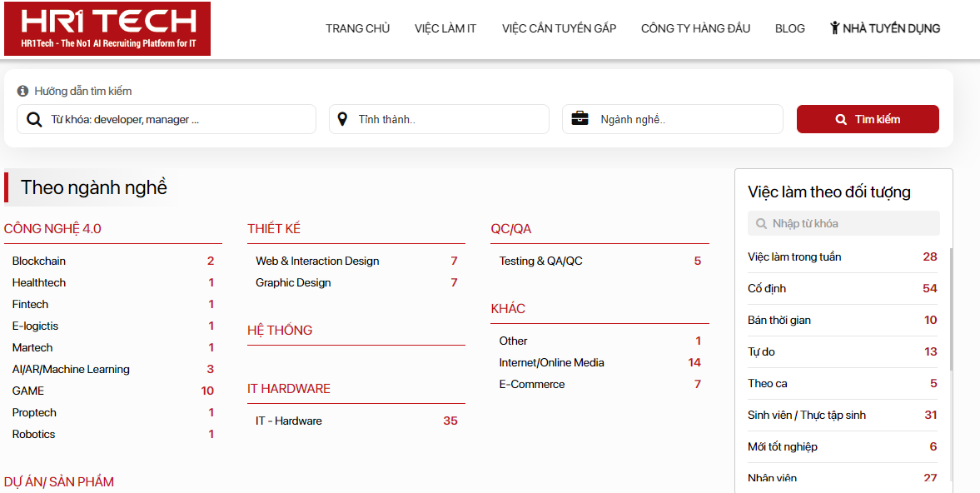Focus the keyword search input

167,119
